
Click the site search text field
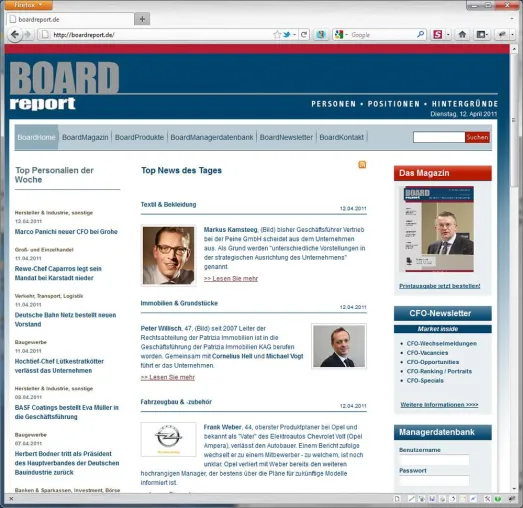point(439,137)
